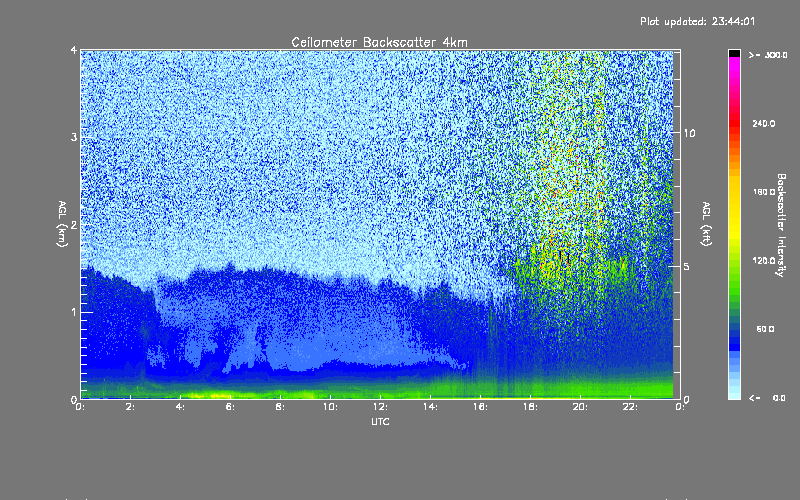Click the '120.0' colorbar value

pos(764,260)
